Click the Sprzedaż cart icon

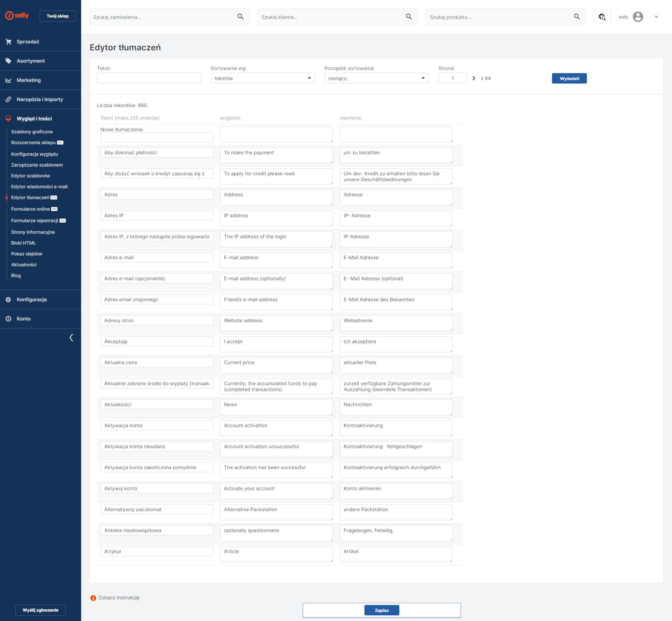(x=8, y=42)
